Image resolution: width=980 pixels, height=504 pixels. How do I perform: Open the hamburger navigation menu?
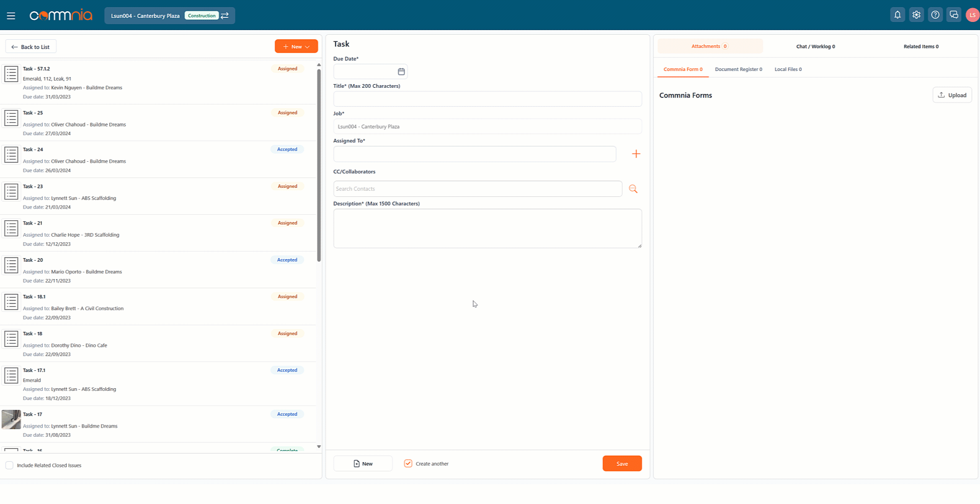(11, 16)
